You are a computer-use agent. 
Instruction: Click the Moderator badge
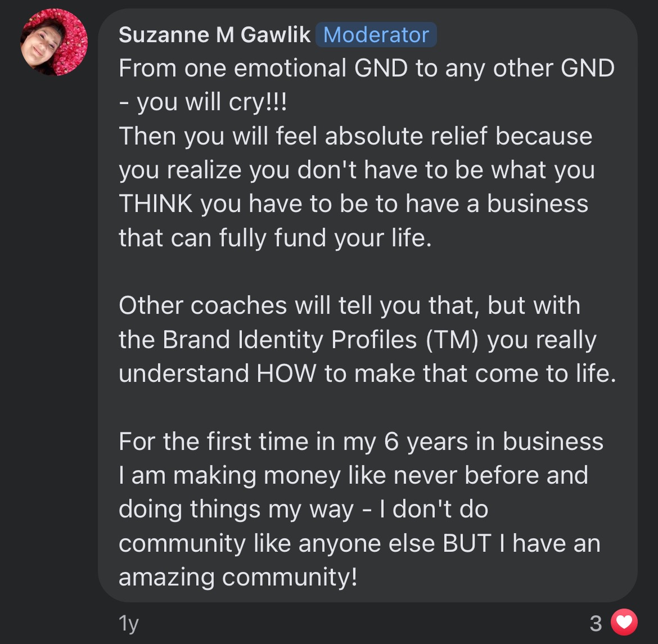[x=376, y=34]
